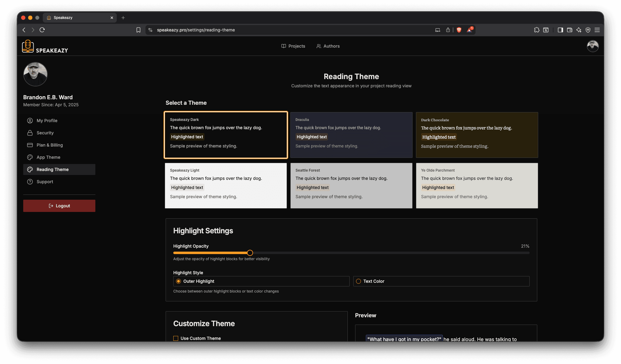The height and width of the screenshot is (364, 621).
Task: Click the browser reload icon
Action: tap(42, 30)
